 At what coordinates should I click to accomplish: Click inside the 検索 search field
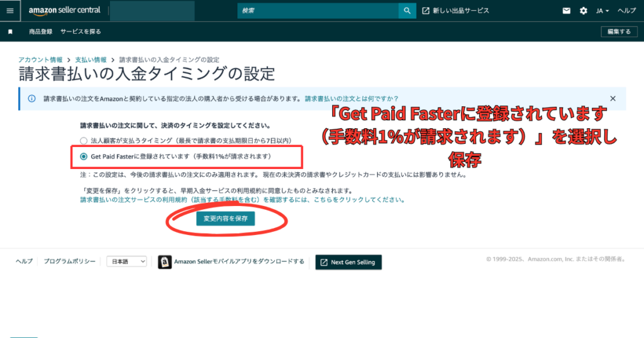(x=318, y=11)
